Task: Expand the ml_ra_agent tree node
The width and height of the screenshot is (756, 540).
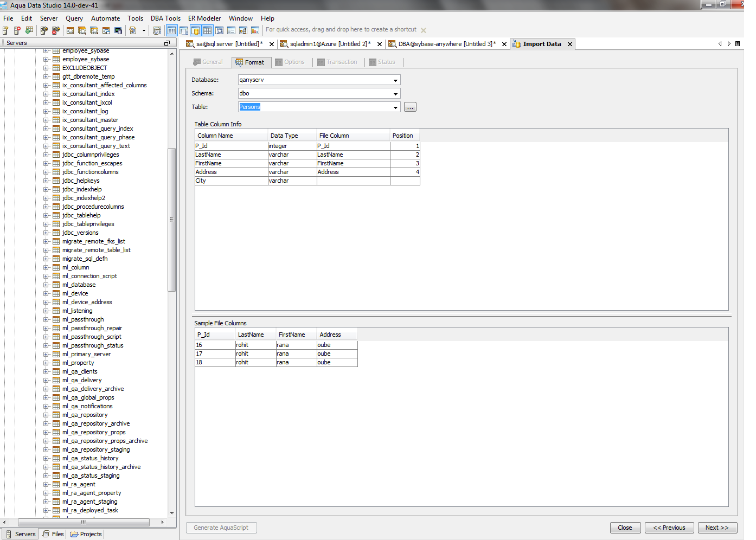Action: [46, 484]
